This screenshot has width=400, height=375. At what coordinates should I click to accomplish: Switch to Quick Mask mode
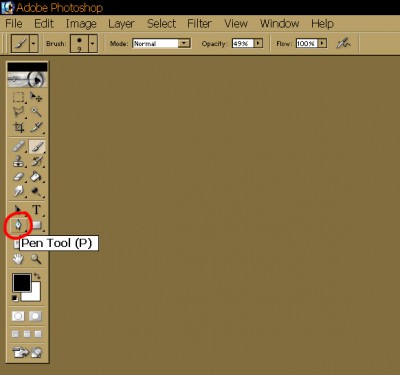coord(35,316)
